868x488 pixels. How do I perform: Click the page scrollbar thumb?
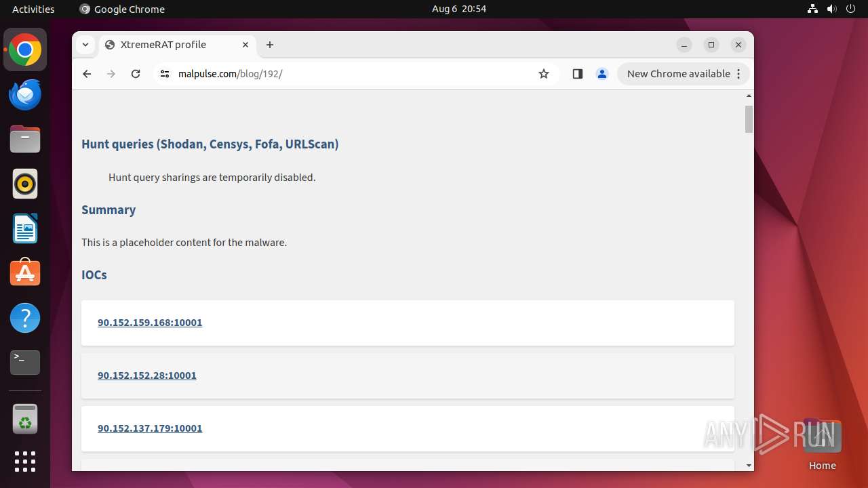pos(749,119)
